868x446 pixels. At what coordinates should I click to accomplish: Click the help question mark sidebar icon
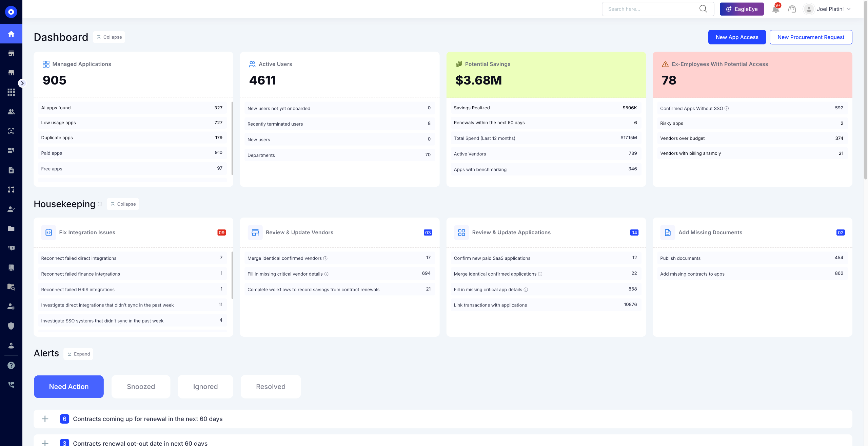point(11,365)
